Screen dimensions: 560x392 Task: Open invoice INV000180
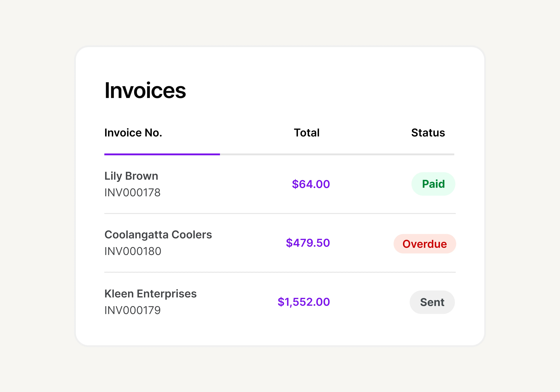pyautogui.click(x=133, y=251)
